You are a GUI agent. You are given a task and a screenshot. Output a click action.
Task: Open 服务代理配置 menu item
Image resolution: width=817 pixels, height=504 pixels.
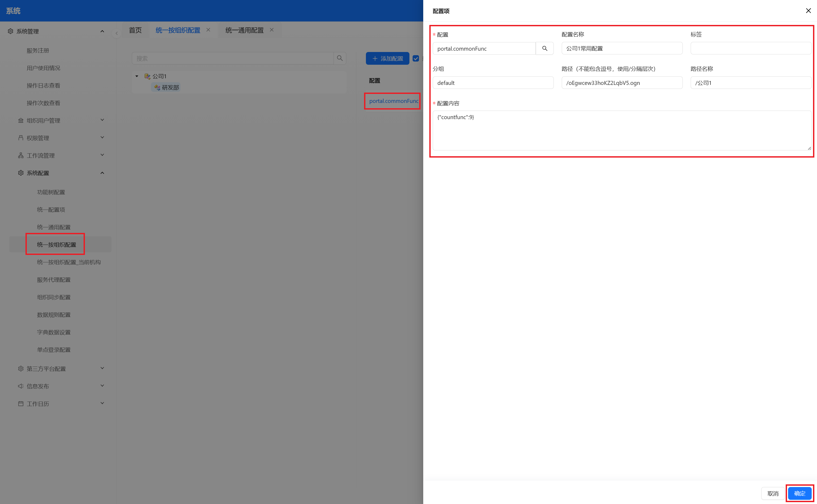[54, 279]
